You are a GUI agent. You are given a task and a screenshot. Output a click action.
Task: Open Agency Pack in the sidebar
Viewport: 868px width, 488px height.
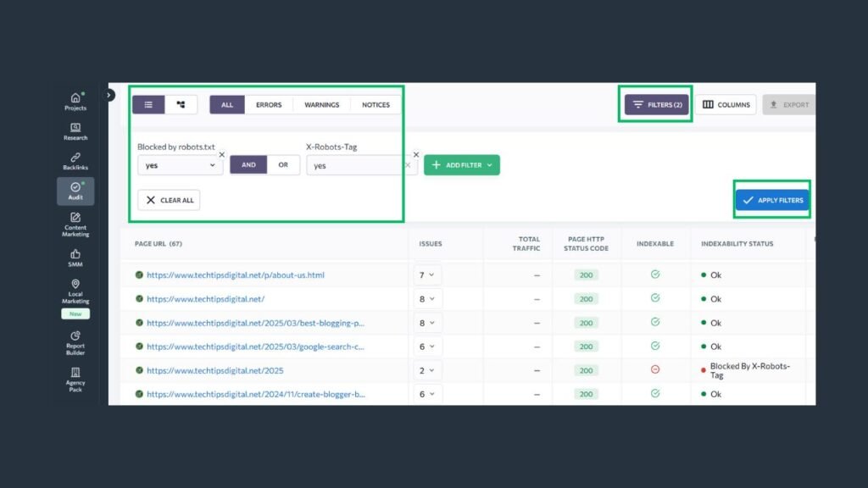75,380
